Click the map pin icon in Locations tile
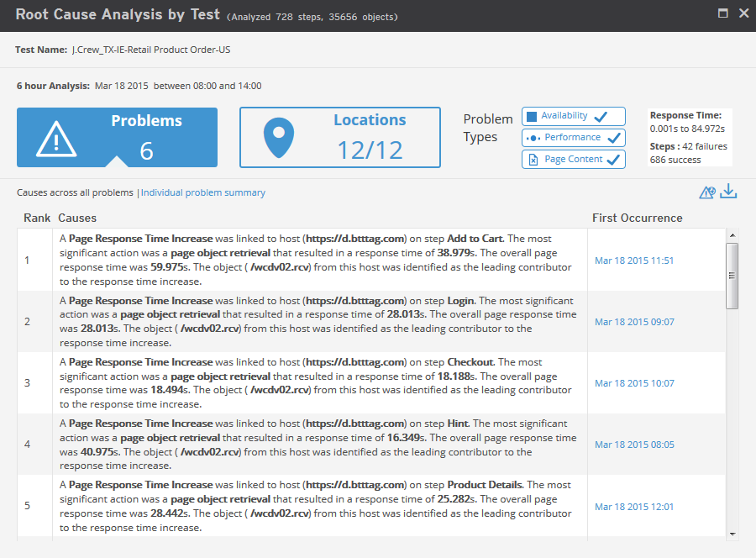Viewport: 756px width, 558px height. [279, 138]
